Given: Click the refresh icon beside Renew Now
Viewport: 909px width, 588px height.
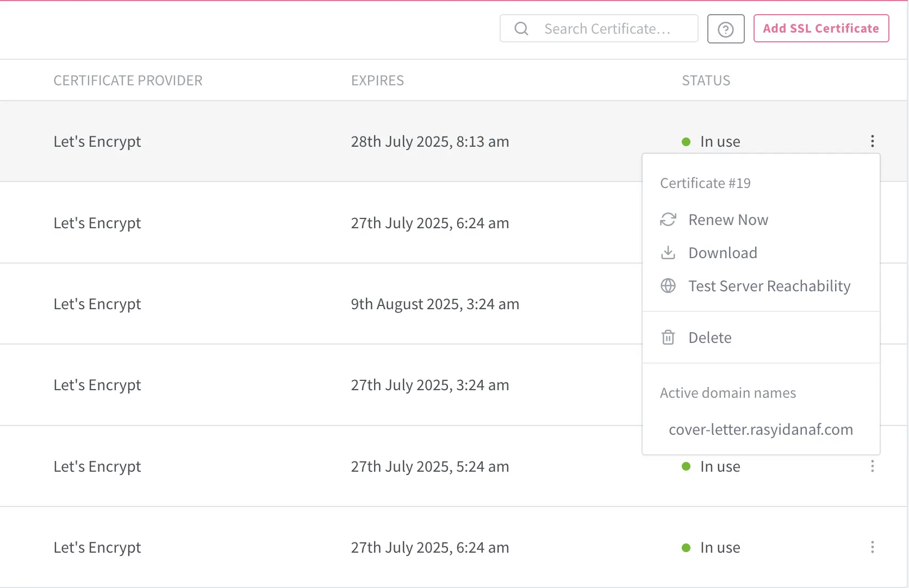Looking at the screenshot, I should tap(668, 220).
